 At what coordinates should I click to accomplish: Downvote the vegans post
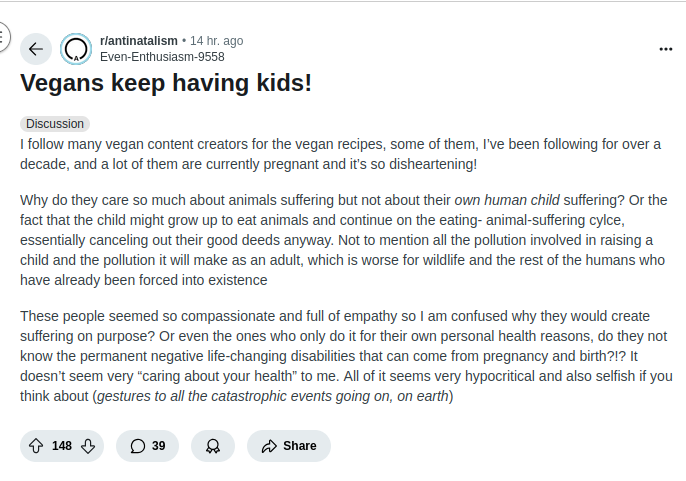coord(88,446)
